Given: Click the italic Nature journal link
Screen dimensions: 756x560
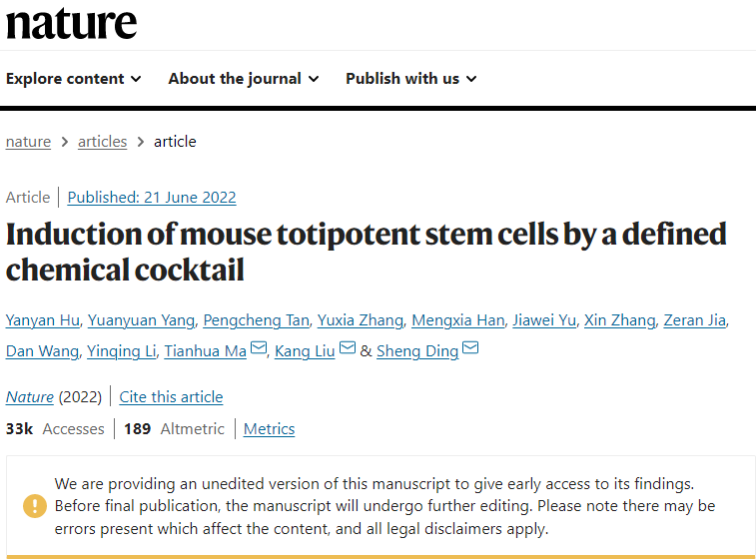Looking at the screenshot, I should (30, 397).
